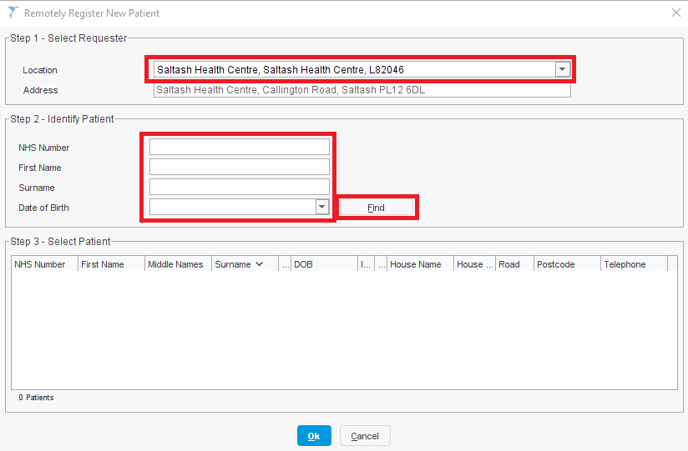Sort results by the DOB column
Viewport: 688px width, 451px height.
[322, 264]
